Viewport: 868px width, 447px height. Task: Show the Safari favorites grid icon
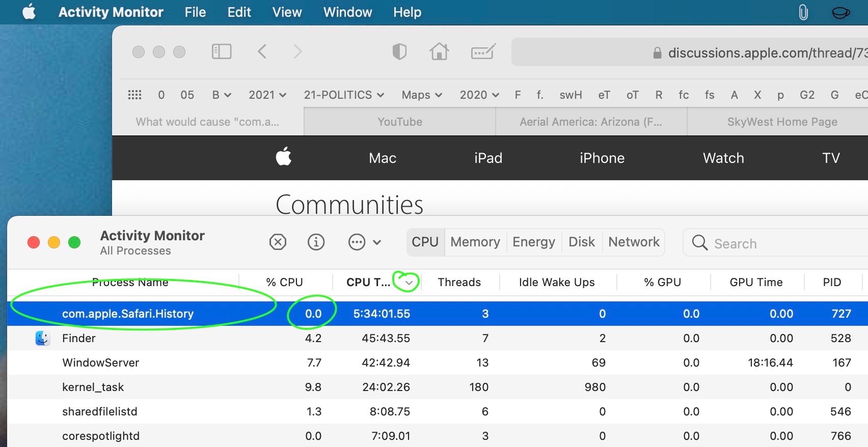(134, 95)
